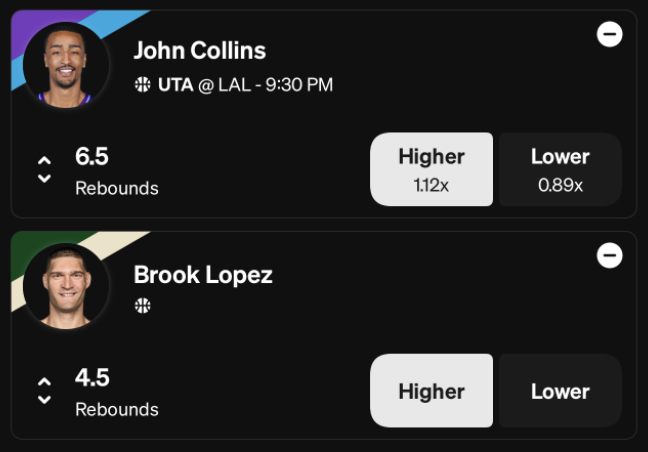648x452 pixels.
Task: Click Rebounds label under 6.5
Action: click(117, 188)
